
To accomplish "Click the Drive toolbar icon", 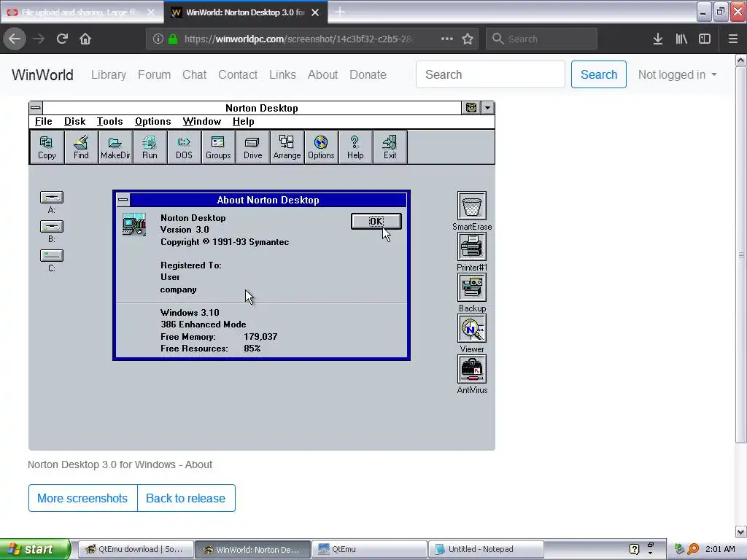I will pos(252,147).
